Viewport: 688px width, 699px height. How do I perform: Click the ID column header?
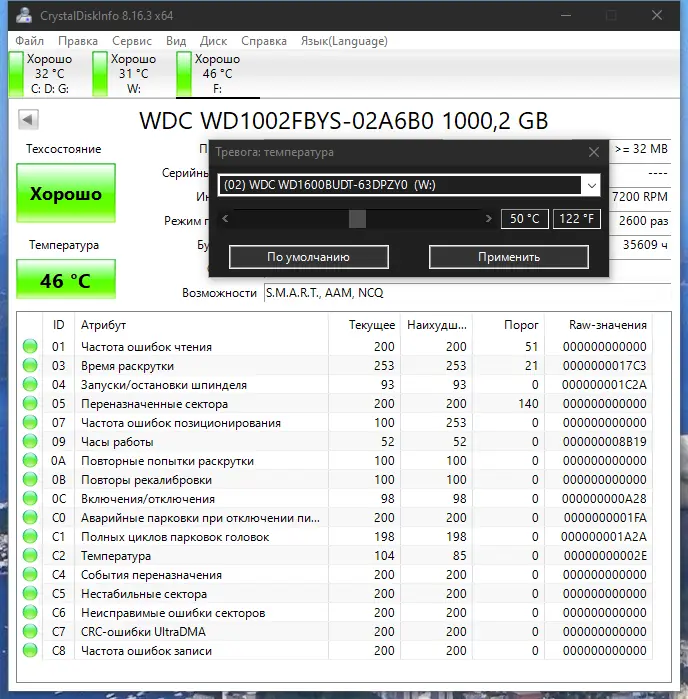58,325
